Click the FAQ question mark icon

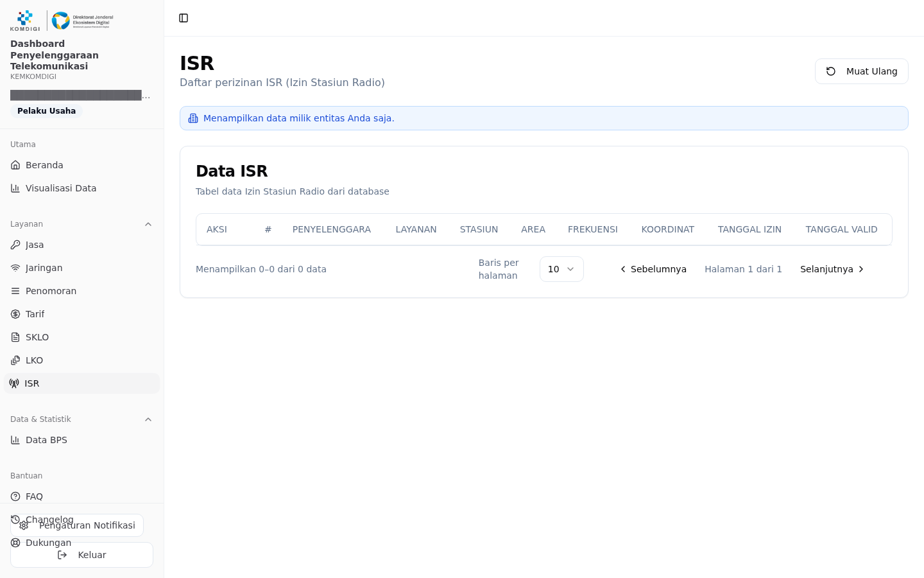coord(15,496)
